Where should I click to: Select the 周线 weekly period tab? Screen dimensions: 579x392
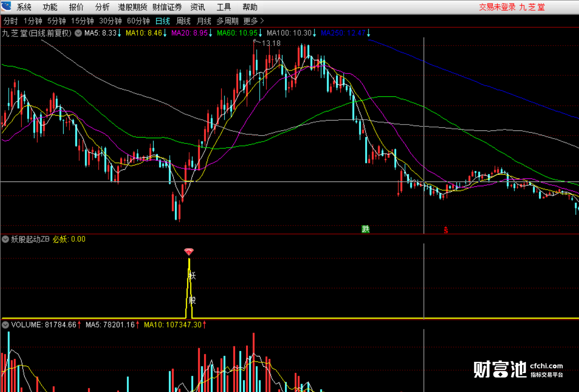pyautogui.click(x=183, y=21)
